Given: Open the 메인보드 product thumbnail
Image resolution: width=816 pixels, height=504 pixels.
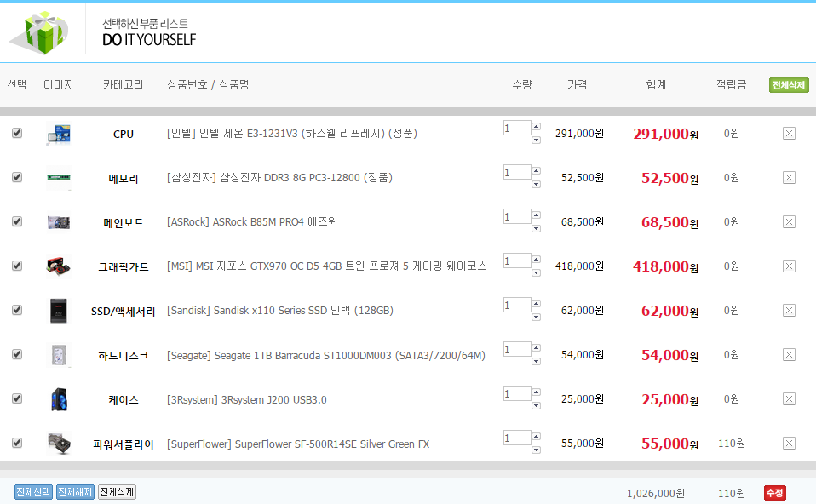Looking at the screenshot, I should click(58, 222).
